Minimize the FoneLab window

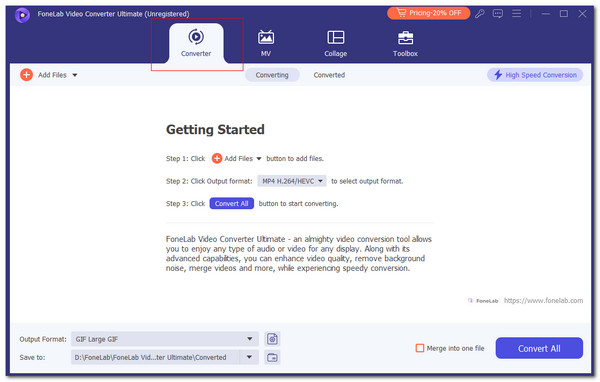click(x=546, y=14)
